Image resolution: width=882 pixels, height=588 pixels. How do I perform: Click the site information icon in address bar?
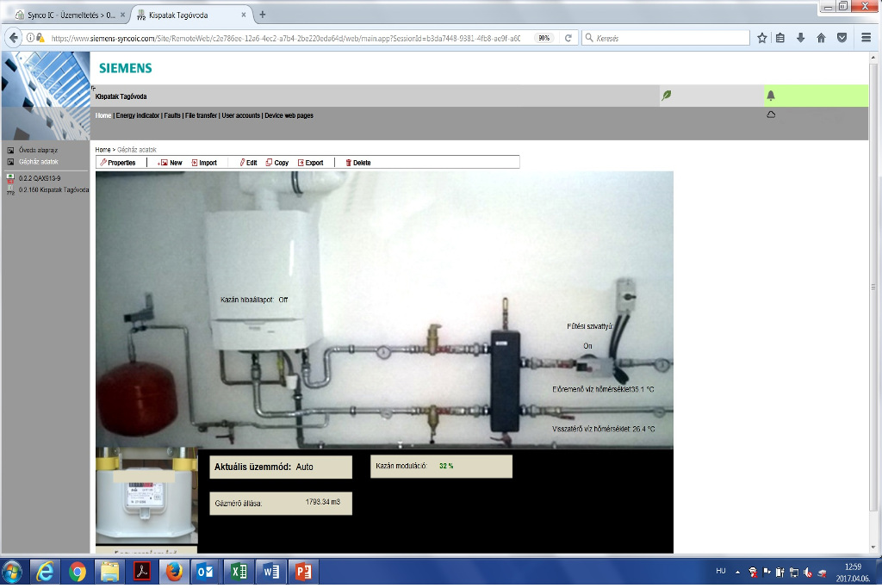[30, 38]
